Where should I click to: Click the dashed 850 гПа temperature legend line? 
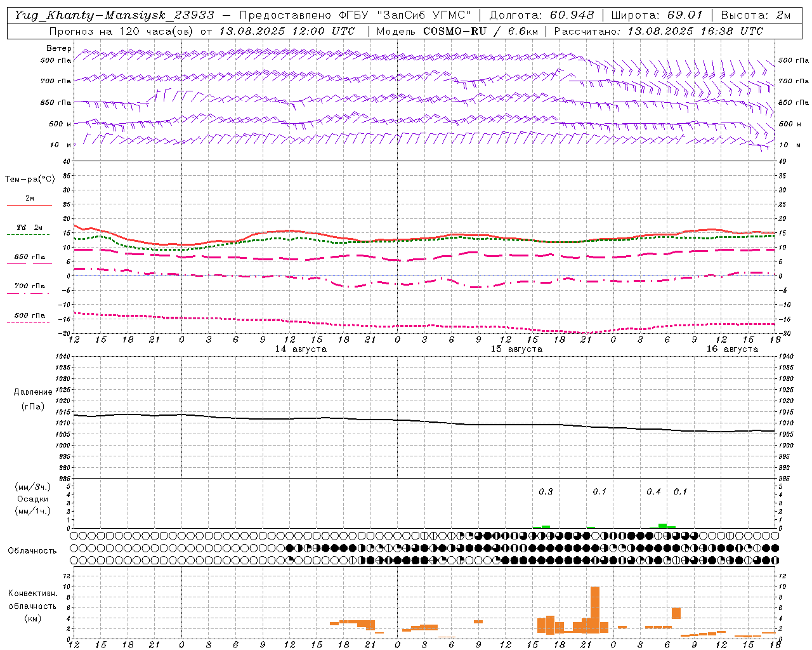[x=29, y=263]
